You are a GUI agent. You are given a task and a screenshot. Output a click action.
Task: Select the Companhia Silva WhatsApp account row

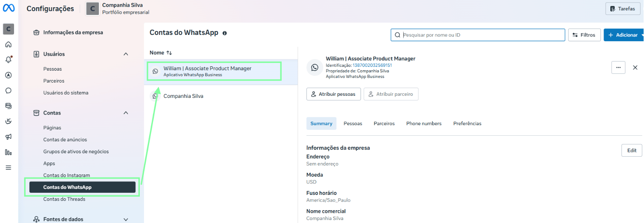pyautogui.click(x=221, y=96)
